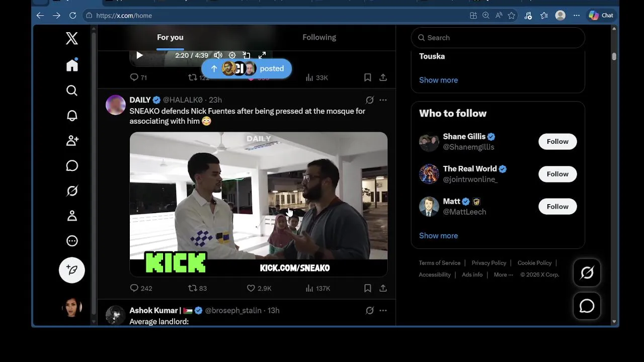Open the More circle menu in sidebar
Viewport: 644px width, 362px height.
pos(72,241)
